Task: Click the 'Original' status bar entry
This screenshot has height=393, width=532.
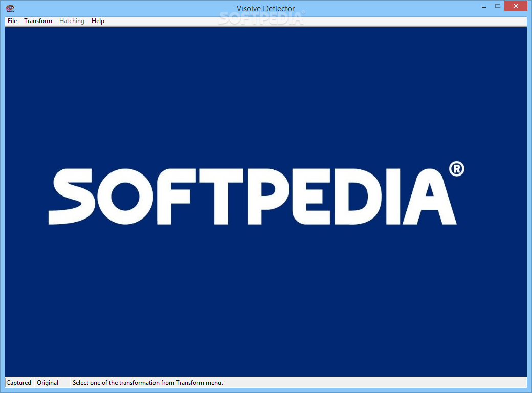Action: 53,383
